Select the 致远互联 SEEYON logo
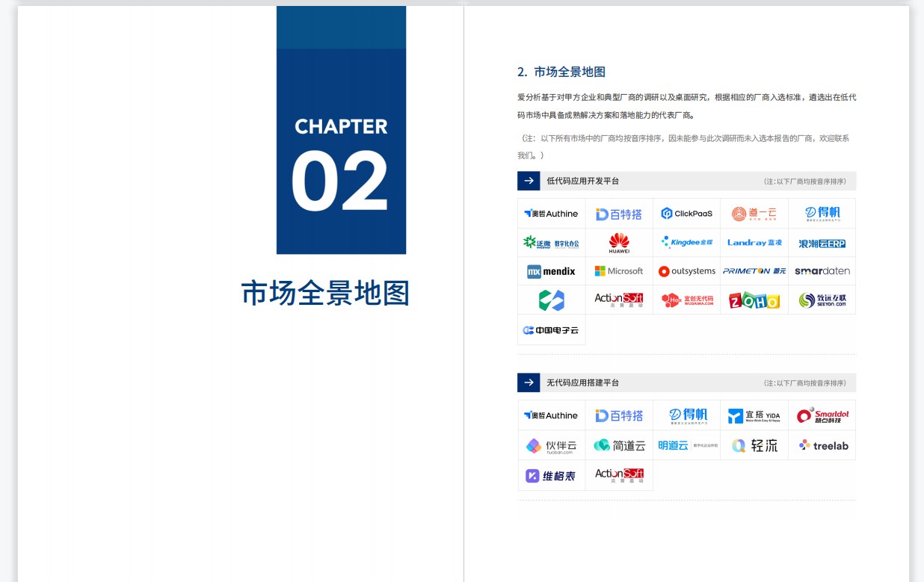This screenshot has height=582, width=924. click(822, 300)
